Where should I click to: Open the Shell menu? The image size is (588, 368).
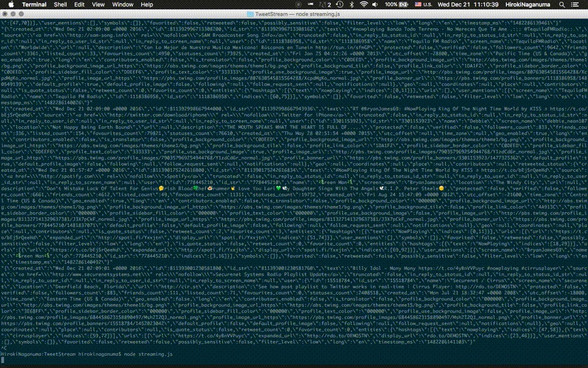[60, 4]
